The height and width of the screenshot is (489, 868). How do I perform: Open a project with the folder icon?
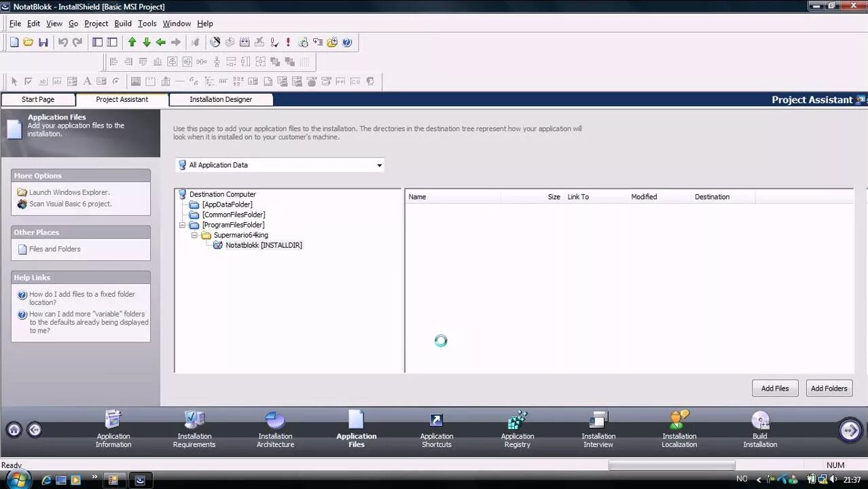click(x=29, y=42)
